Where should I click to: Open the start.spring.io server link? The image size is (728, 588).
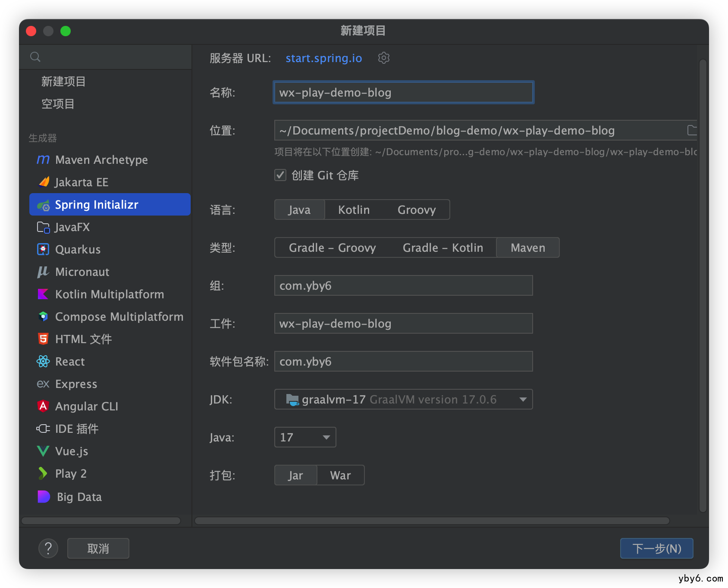324,58
